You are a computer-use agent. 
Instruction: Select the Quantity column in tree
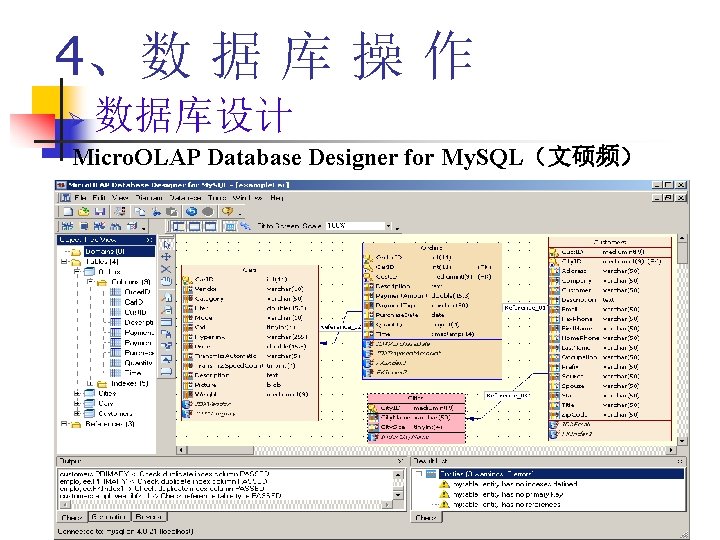point(138,363)
